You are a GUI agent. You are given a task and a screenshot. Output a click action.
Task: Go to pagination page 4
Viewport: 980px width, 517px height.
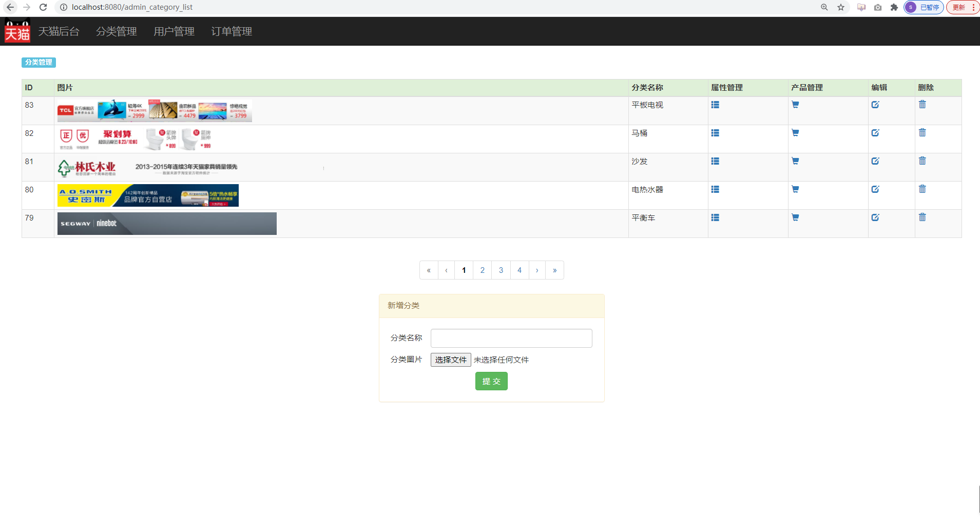coord(520,270)
